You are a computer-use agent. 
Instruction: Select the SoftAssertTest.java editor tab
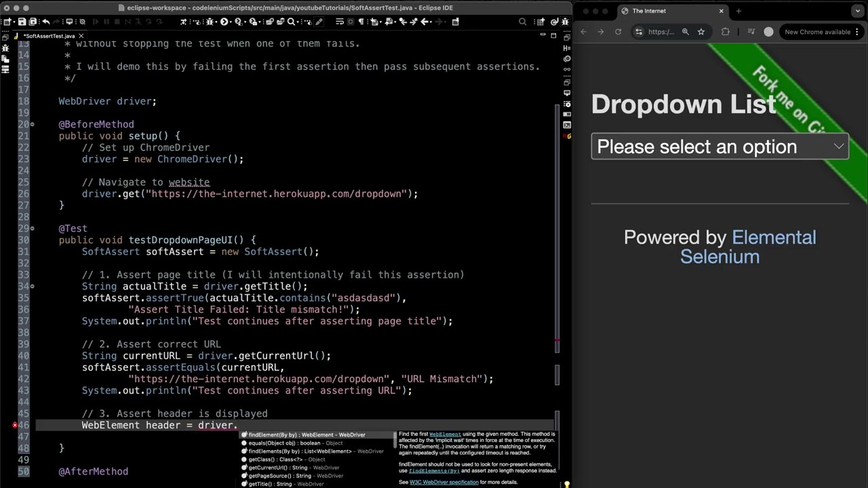click(x=47, y=35)
